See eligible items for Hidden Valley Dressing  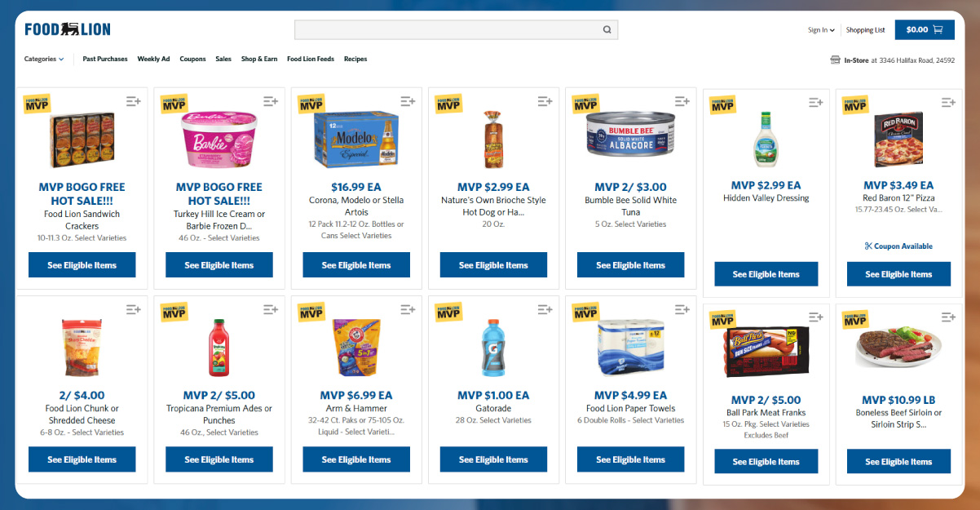point(766,274)
